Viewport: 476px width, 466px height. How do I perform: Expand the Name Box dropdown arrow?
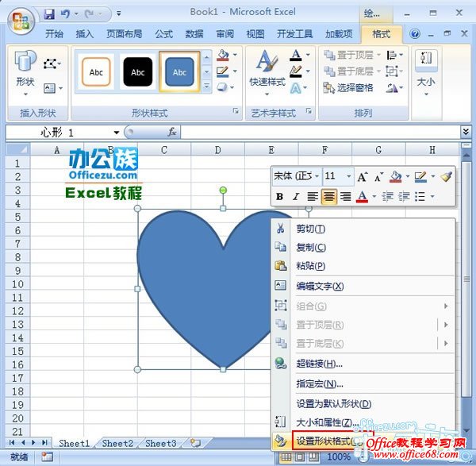pyautogui.click(x=117, y=133)
